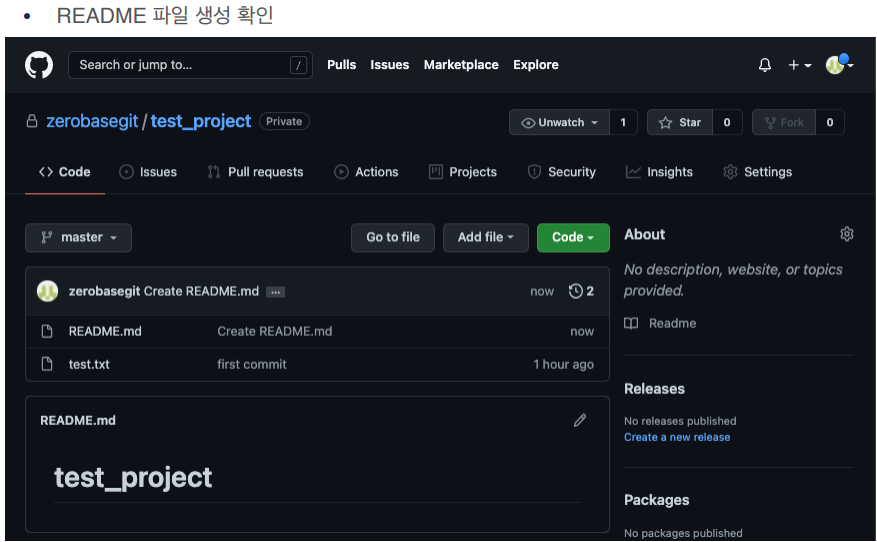The width and height of the screenshot is (877, 542).
Task: Click the test.txt file icon
Action: (47, 365)
